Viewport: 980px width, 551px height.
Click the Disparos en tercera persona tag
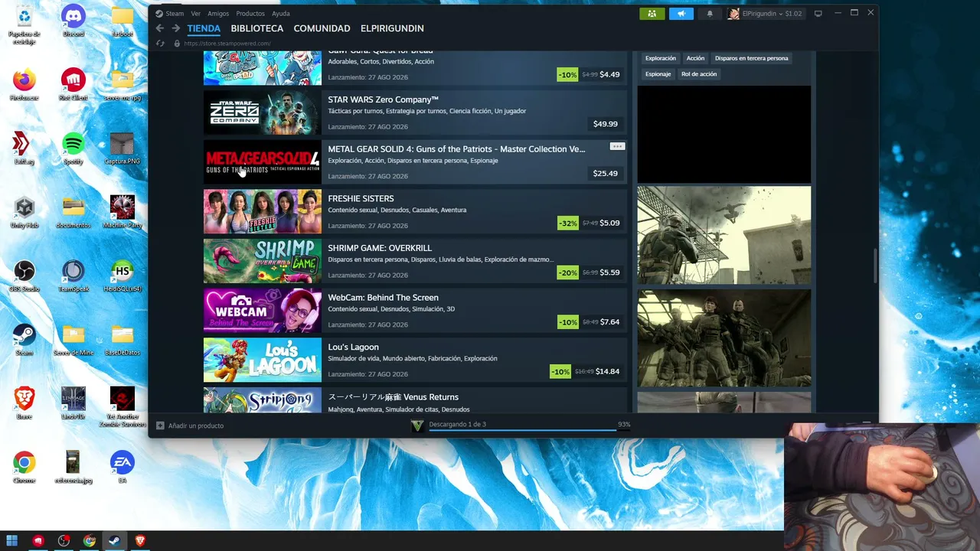[x=751, y=58]
